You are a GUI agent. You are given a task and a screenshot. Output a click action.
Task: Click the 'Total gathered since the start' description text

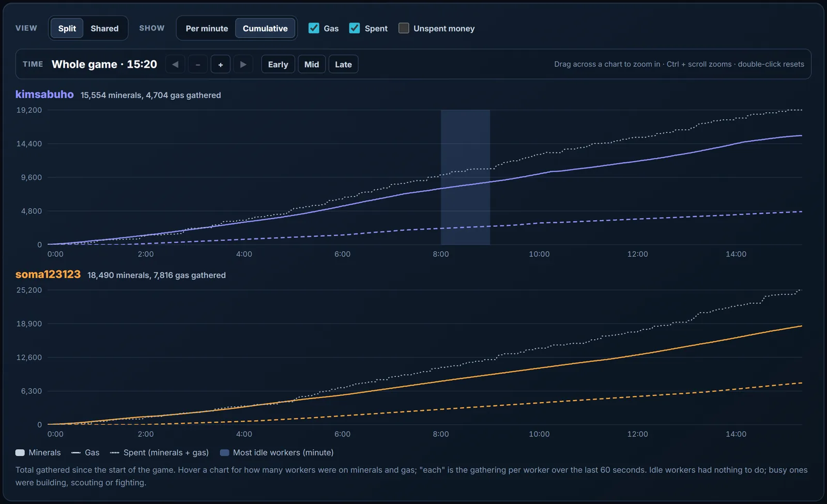pos(411,476)
